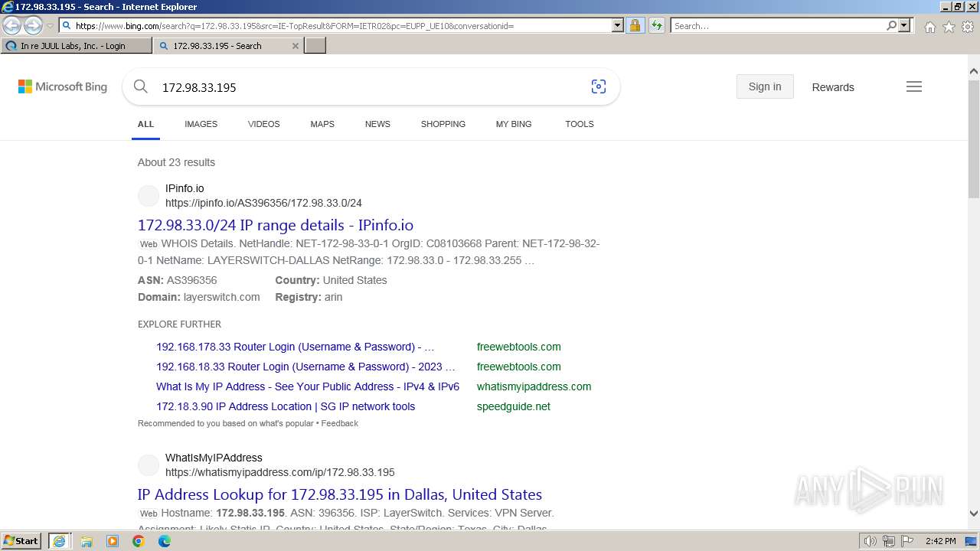The width and height of the screenshot is (980, 551).
Task: Open the TOOLS filter menu
Action: pos(580,124)
